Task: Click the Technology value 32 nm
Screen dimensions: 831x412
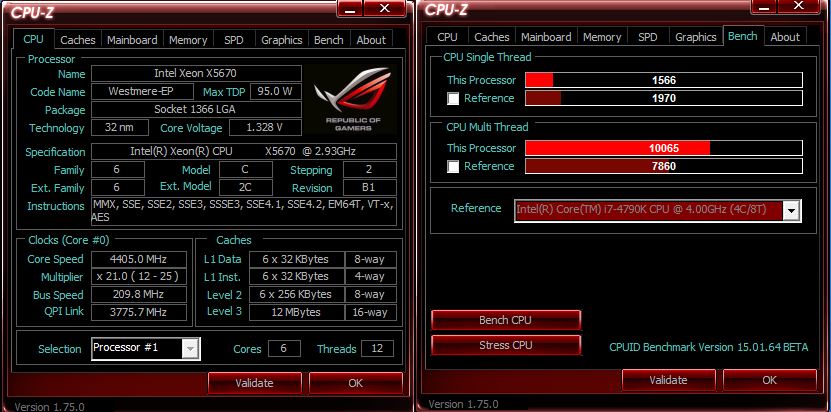Action: [x=120, y=127]
